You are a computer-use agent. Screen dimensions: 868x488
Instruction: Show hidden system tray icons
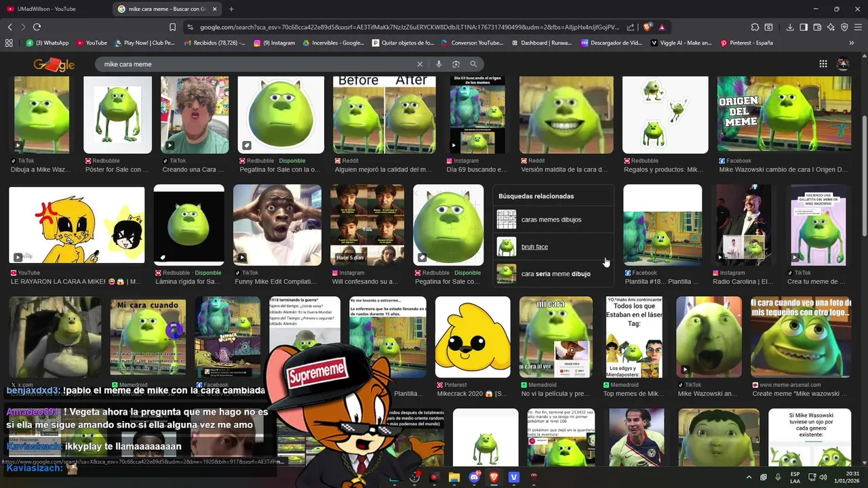coord(749,477)
